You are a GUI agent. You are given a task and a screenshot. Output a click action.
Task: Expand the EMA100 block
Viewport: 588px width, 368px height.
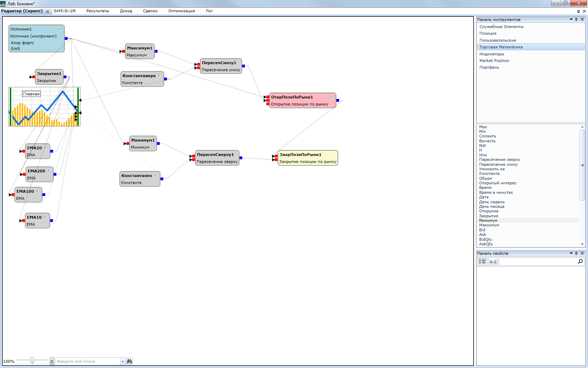pos(37,191)
